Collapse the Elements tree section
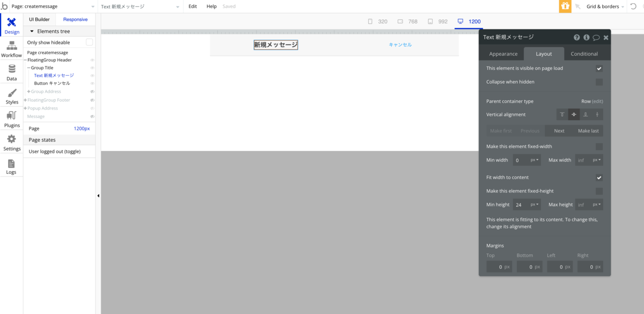 tap(32, 32)
